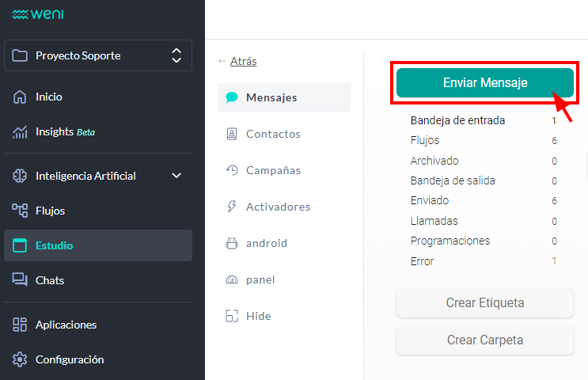This screenshot has height=380, width=588.
Task: Click the Inteligencia Artificial brain icon
Action: click(x=20, y=176)
